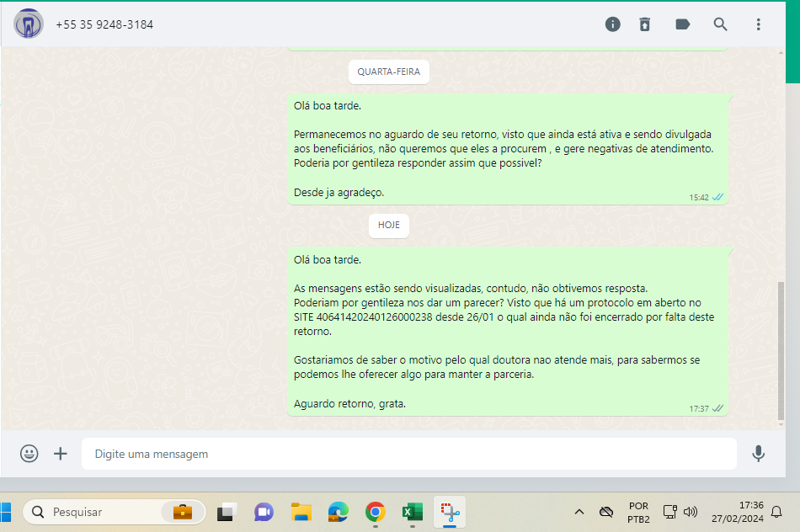800x532 pixels.
Task: Switch to Excel in the taskbar
Action: coord(413,512)
